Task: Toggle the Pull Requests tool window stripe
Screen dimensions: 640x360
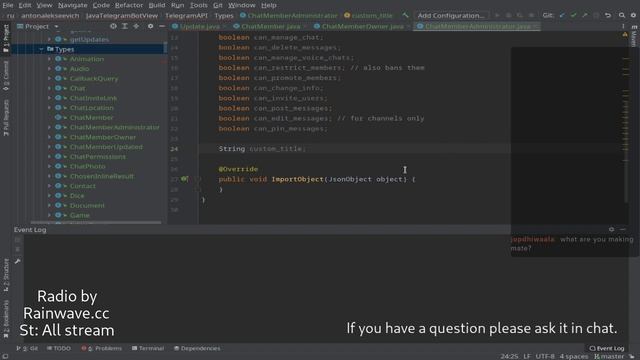Action: coord(6,118)
